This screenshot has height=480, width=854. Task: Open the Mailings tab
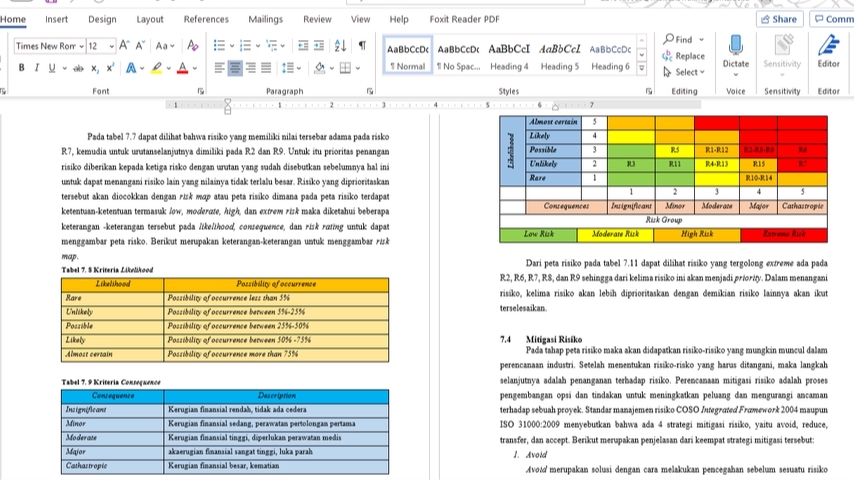tap(265, 19)
